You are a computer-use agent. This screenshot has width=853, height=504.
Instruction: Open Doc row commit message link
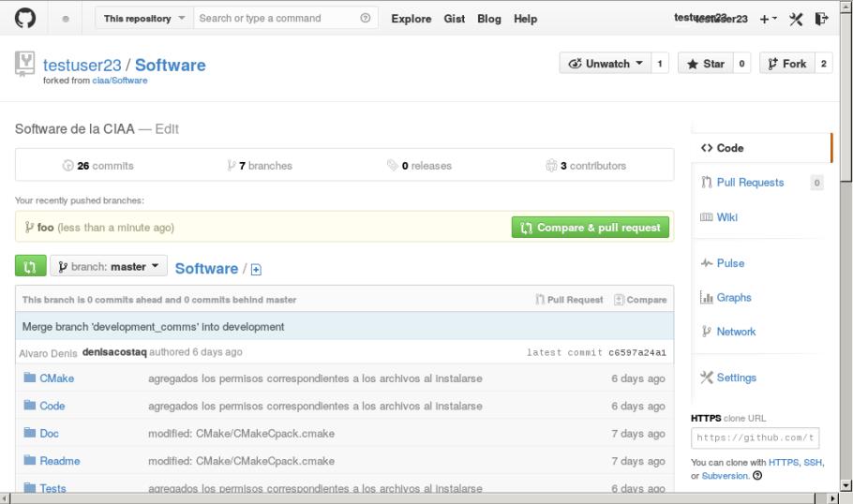click(242, 434)
